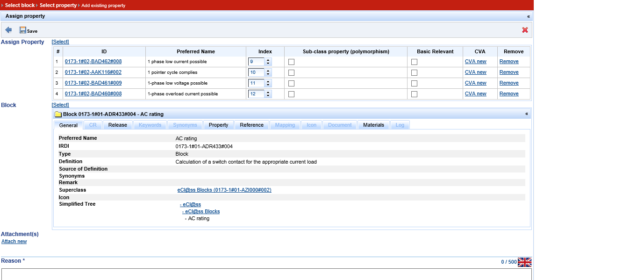Image resolution: width=644 pixels, height=280 pixels.
Task: Click the yellow folder block icon
Action: tap(58, 114)
